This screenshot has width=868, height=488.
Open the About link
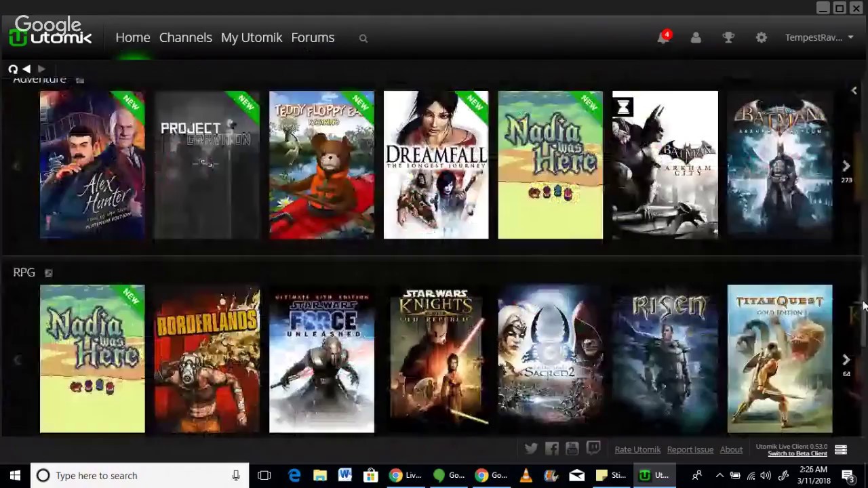pos(731,449)
